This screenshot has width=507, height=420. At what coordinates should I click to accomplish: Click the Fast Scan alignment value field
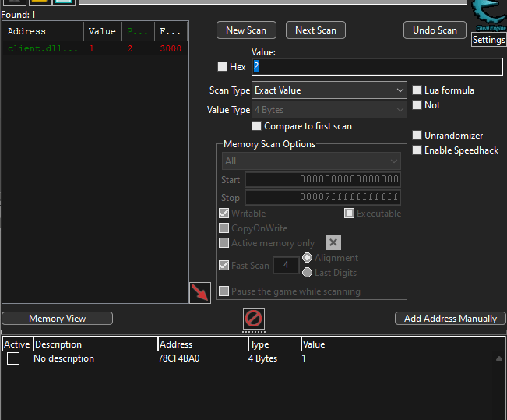tap(286, 266)
